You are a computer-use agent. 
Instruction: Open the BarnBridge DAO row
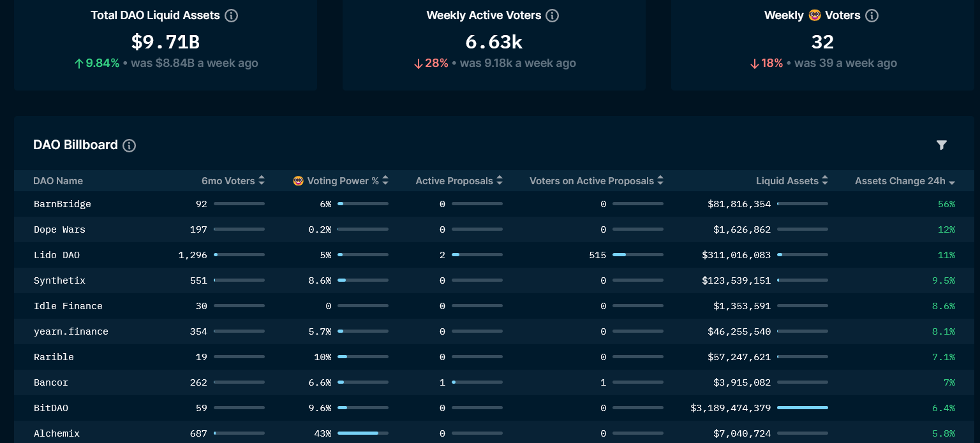pyautogui.click(x=494, y=204)
